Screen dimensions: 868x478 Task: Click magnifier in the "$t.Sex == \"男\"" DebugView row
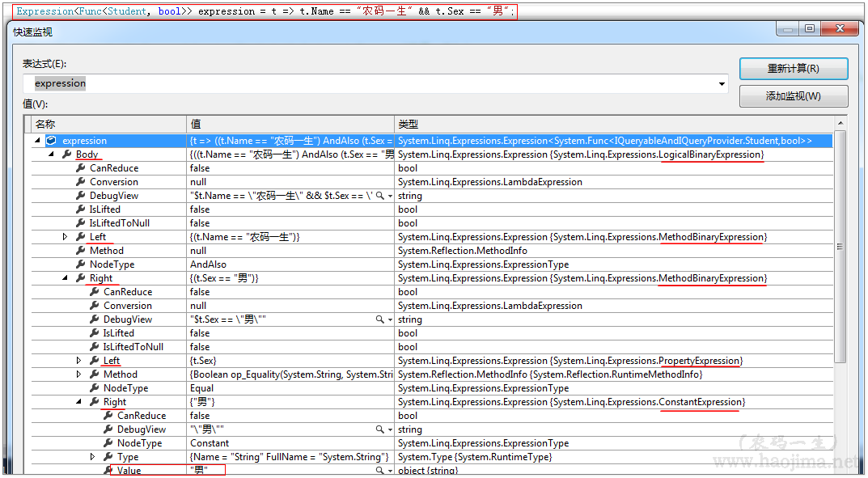(379, 319)
